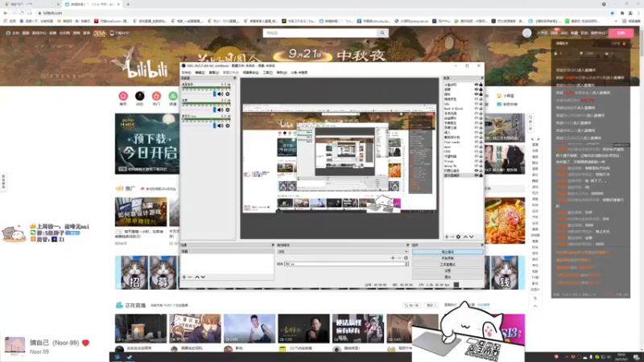Open the 麦克风/Aux gear settings

coord(228,125)
